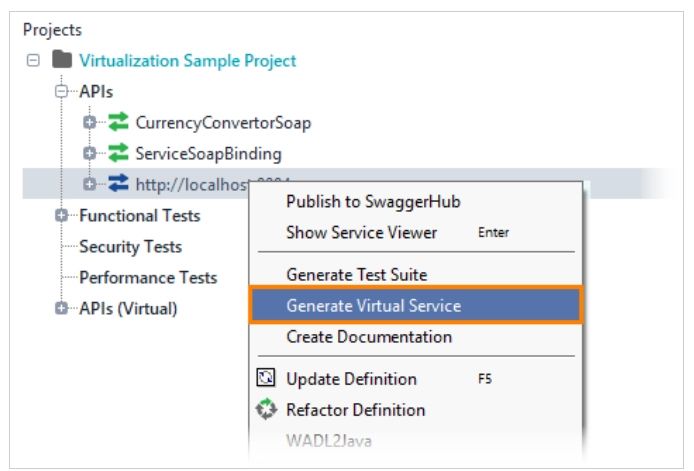Choose Generate Test Suite option
This screenshot has width=694, height=471.
[x=356, y=274]
